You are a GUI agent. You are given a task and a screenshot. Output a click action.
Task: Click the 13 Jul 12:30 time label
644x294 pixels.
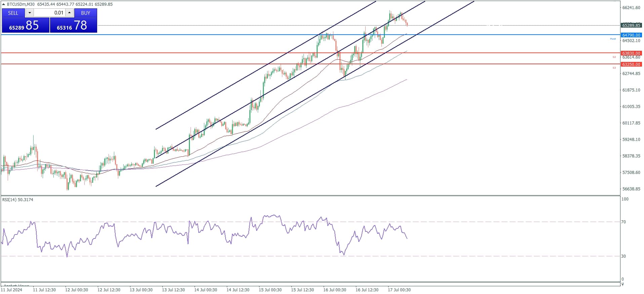pos(173,290)
